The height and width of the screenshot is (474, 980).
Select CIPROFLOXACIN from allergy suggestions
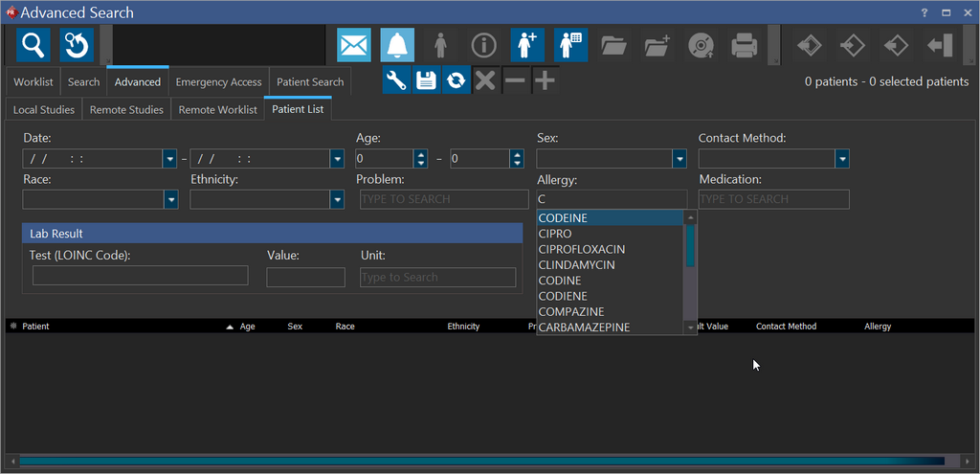point(582,249)
